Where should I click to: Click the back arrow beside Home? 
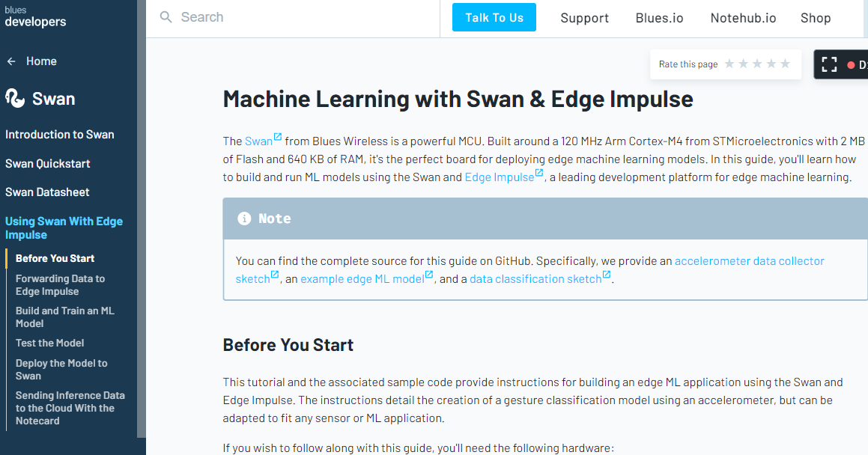11,61
